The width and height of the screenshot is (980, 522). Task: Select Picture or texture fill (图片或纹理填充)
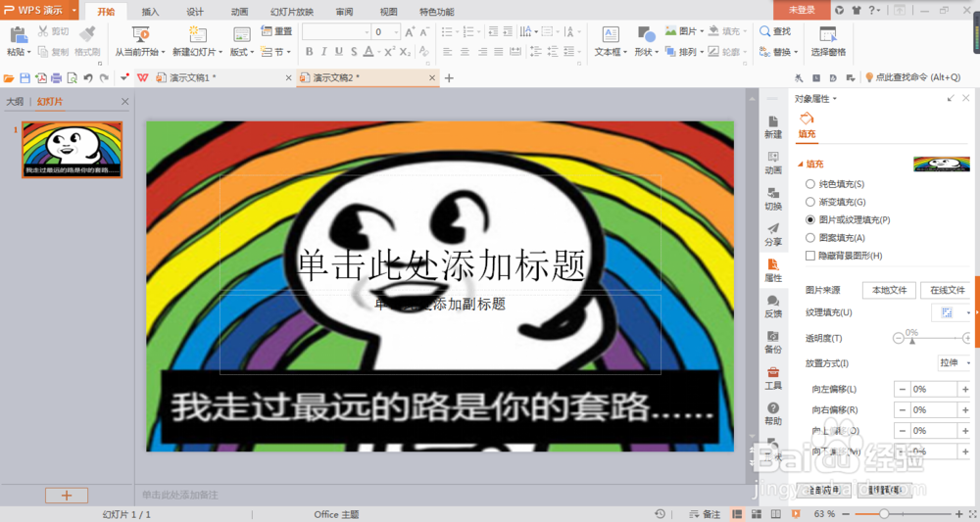click(810, 219)
